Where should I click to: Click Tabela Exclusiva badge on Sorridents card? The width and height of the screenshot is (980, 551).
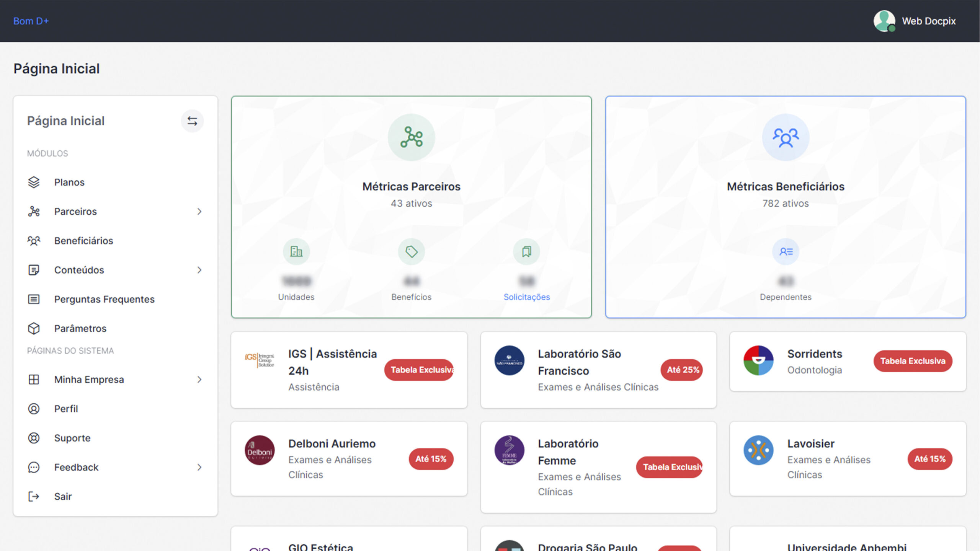coord(913,361)
